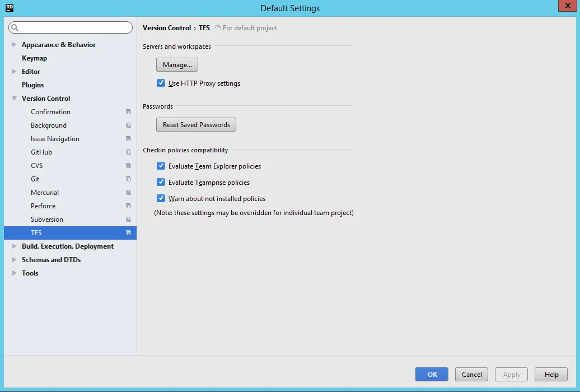Select the TFS tree item
The image size is (580, 392).
click(x=71, y=233)
